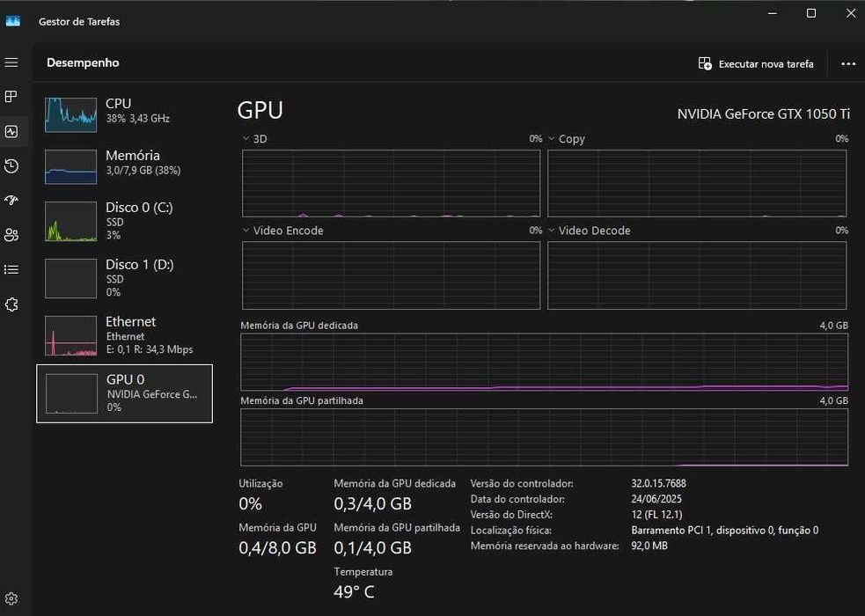Change the Video Decode graph dropdown
The height and width of the screenshot is (616, 865).
click(x=552, y=231)
